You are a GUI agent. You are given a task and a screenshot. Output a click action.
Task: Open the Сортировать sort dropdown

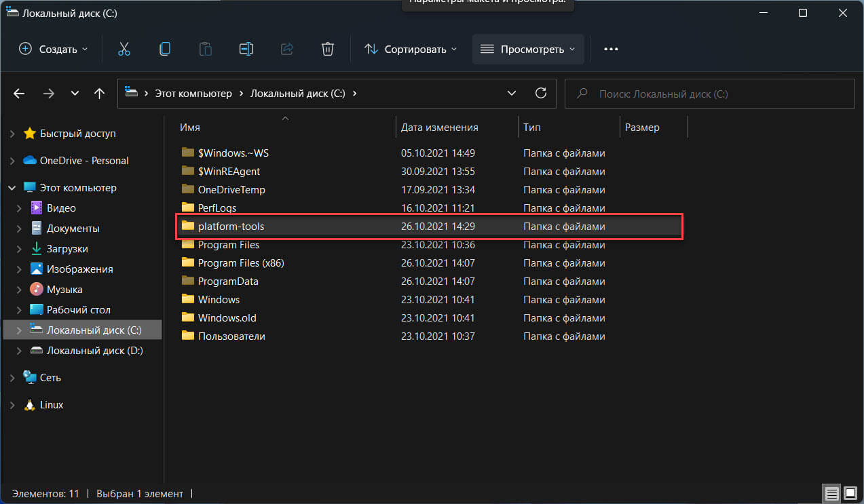click(411, 49)
